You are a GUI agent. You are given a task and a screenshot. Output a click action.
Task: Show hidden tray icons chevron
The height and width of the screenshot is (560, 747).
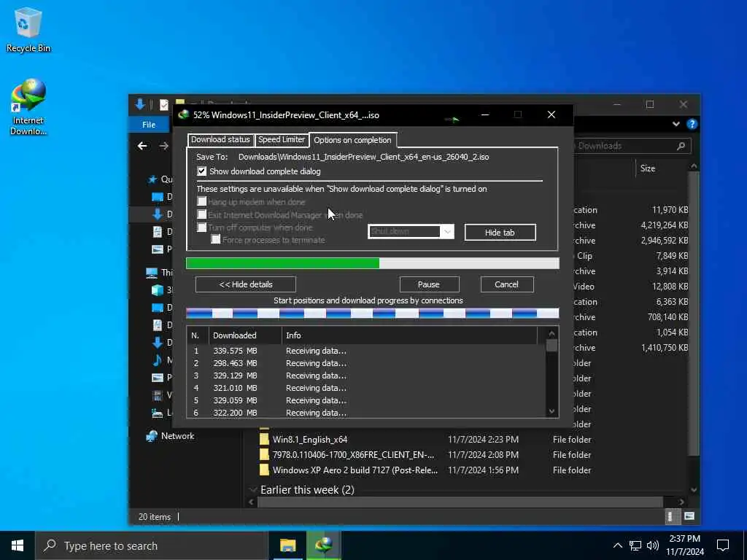(x=617, y=545)
